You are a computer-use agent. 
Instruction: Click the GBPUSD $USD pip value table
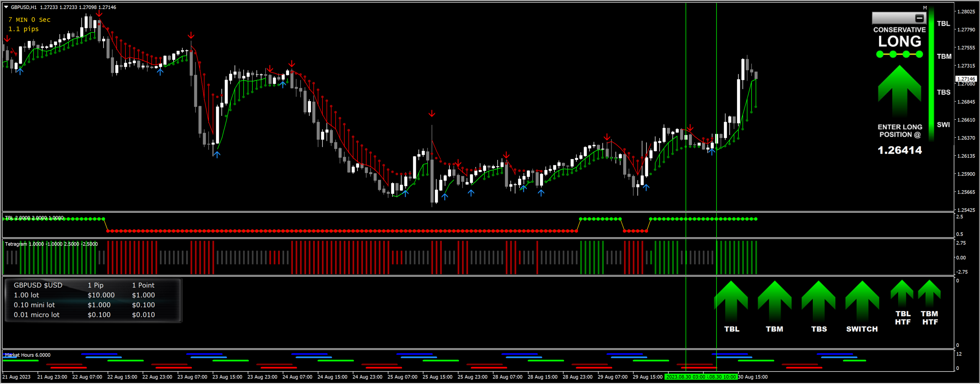coord(93,300)
